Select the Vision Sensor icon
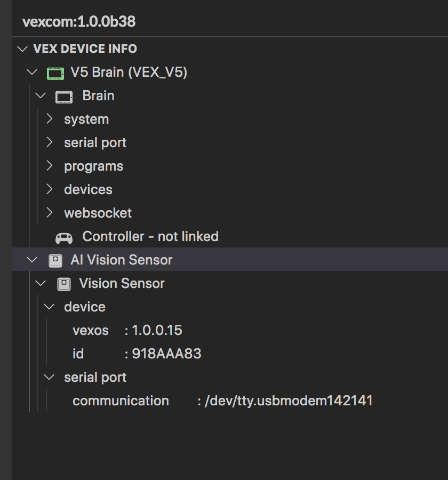 pos(64,283)
